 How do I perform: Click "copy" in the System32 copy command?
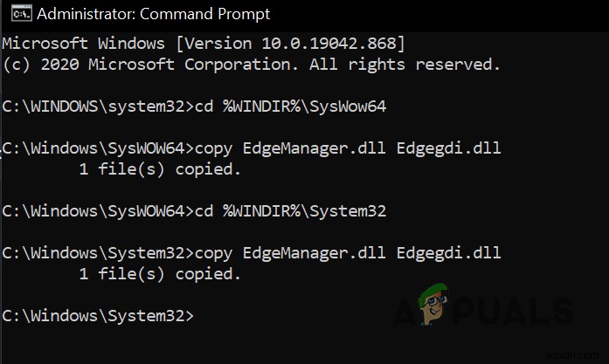point(218,253)
